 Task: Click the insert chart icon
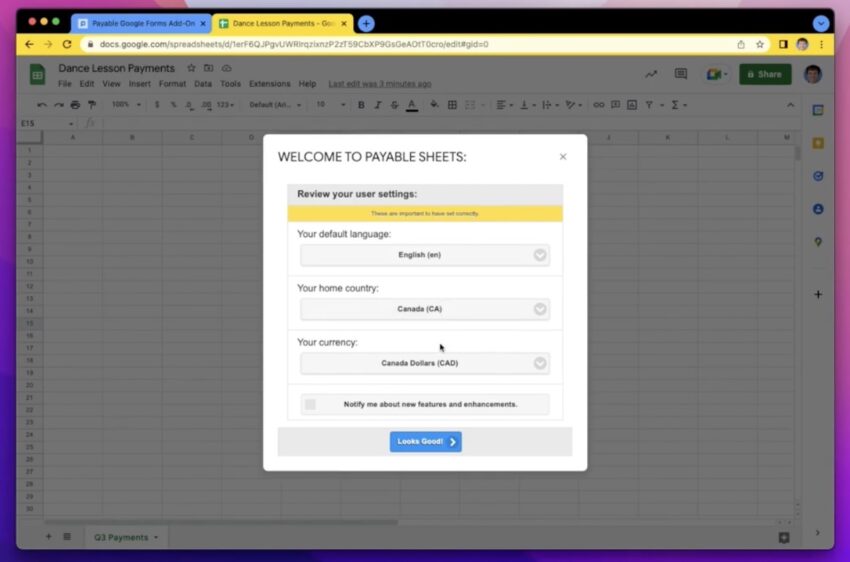click(x=632, y=105)
